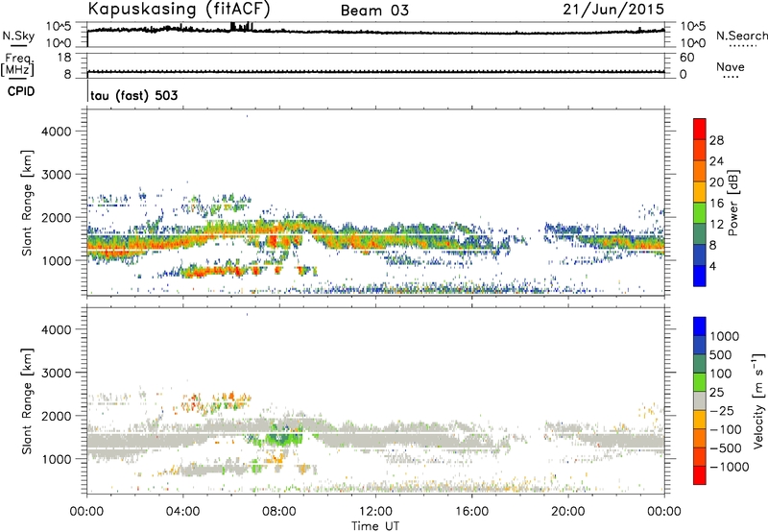Click the '60' Nave scale value
Image resolution: width=768 pixels, height=532 pixels.
click(x=686, y=58)
